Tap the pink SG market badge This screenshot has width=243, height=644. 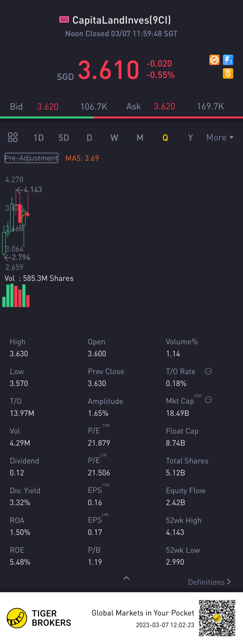click(x=64, y=20)
